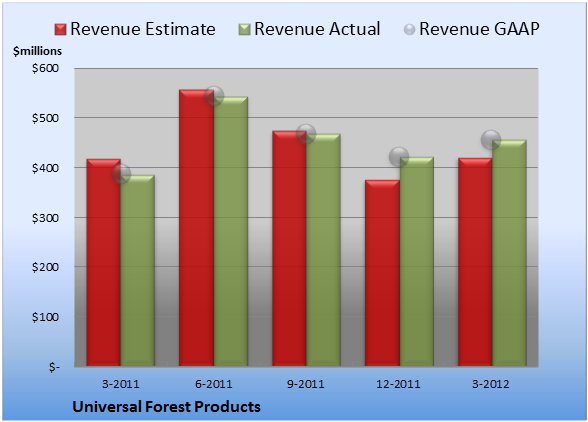588x422 pixels.
Task: Click the gray Revenue GAAP legend marker
Action: [410, 29]
